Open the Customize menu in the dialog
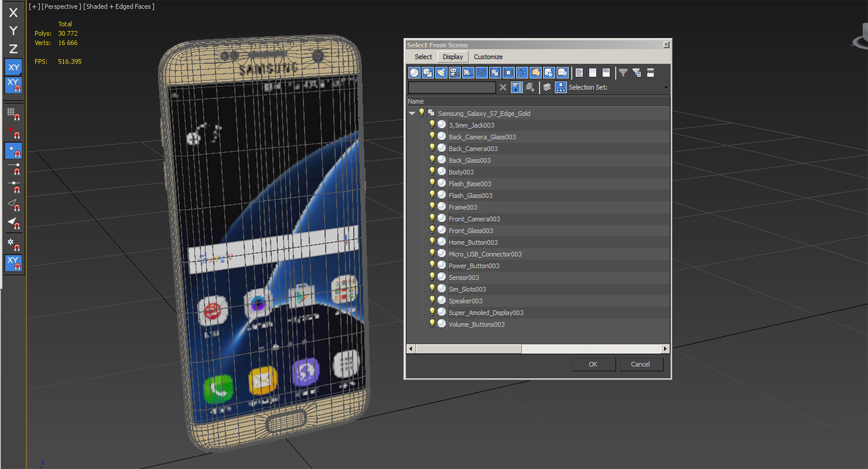The height and width of the screenshot is (469, 868). pos(489,57)
